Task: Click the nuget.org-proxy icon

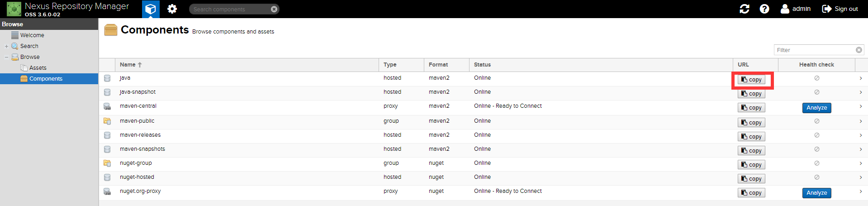Action: pyautogui.click(x=107, y=192)
